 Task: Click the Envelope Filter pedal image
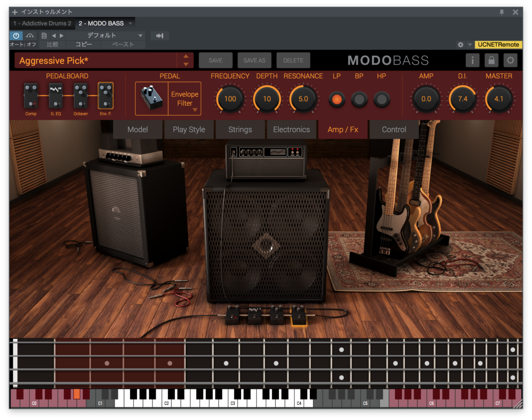152,98
